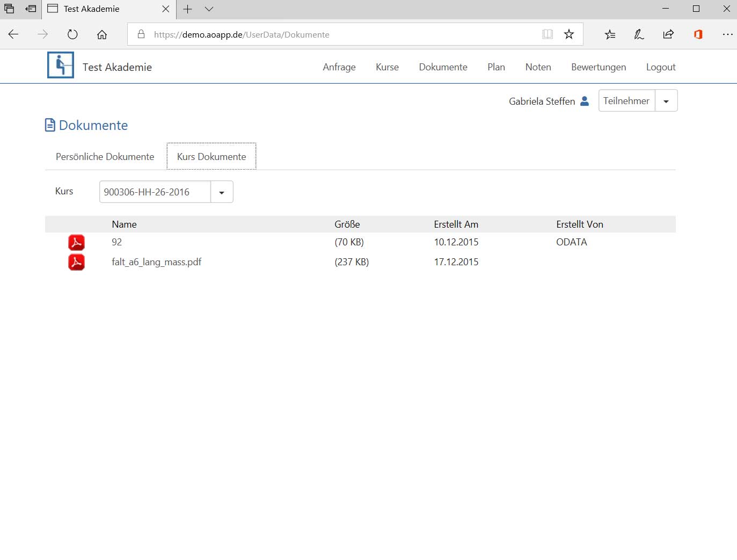The height and width of the screenshot is (560, 737).
Task: Click the (70 KB) size cell
Action: tap(349, 242)
